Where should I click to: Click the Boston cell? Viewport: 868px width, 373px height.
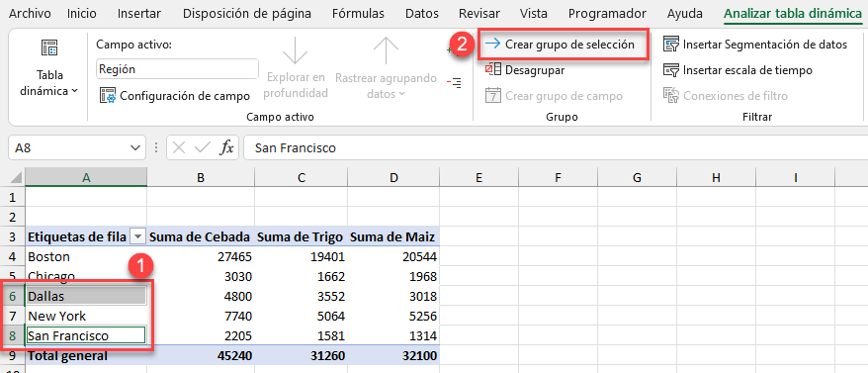[86, 256]
